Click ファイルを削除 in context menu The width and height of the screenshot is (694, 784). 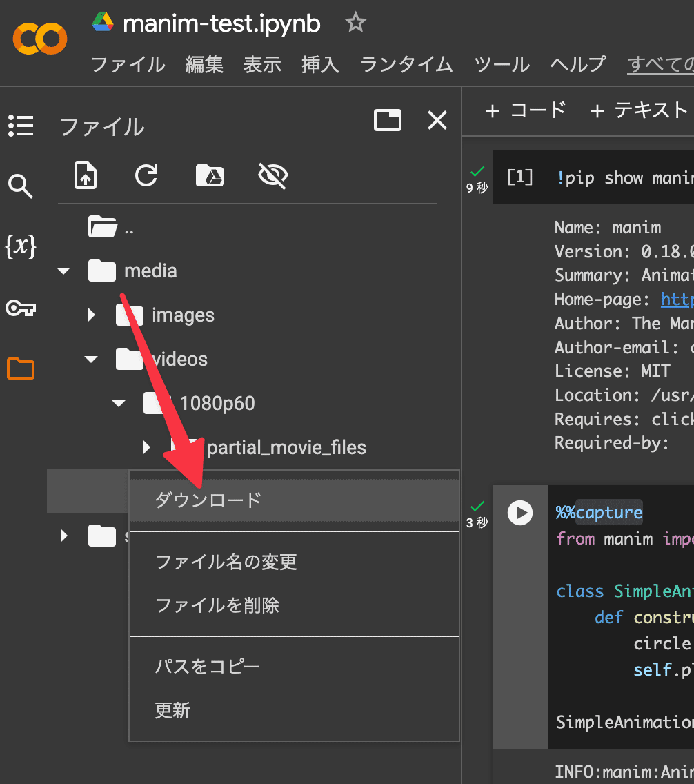[217, 606]
